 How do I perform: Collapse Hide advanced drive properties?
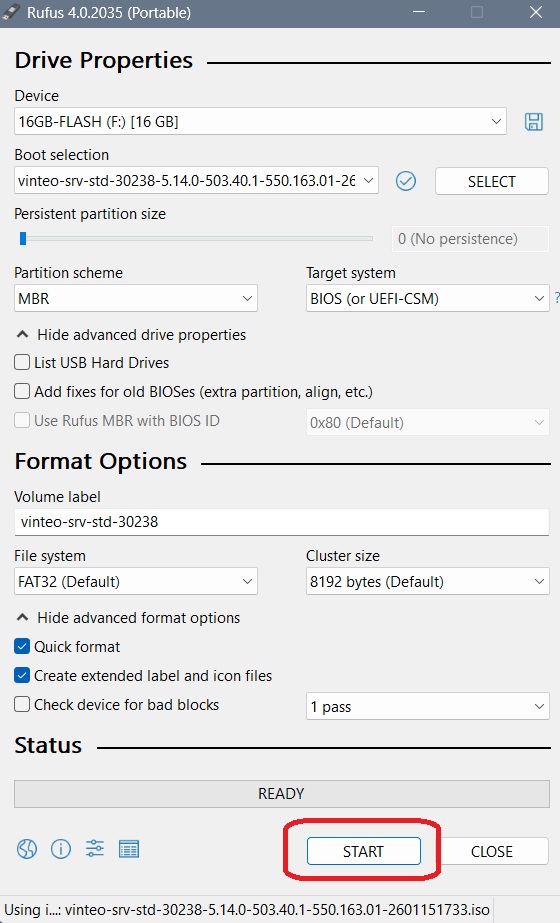coord(131,334)
